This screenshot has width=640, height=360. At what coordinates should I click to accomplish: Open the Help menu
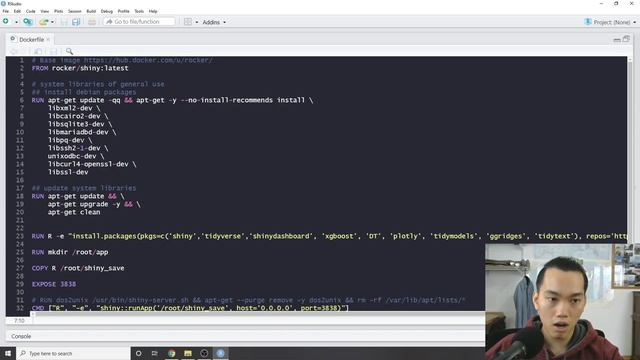click(153, 11)
